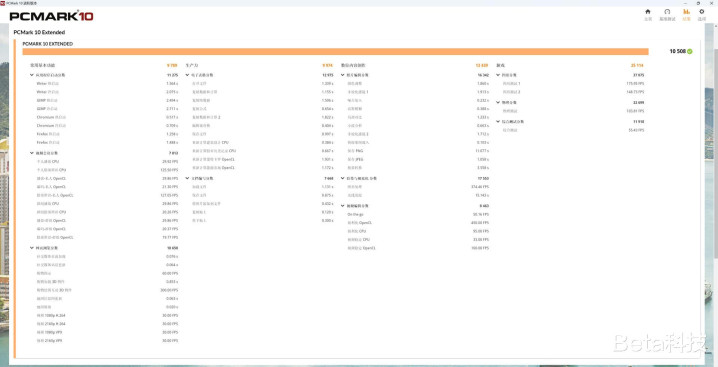Select the Chromium warm start result row
Viewport: 718px width, 367px height.
tap(107, 126)
